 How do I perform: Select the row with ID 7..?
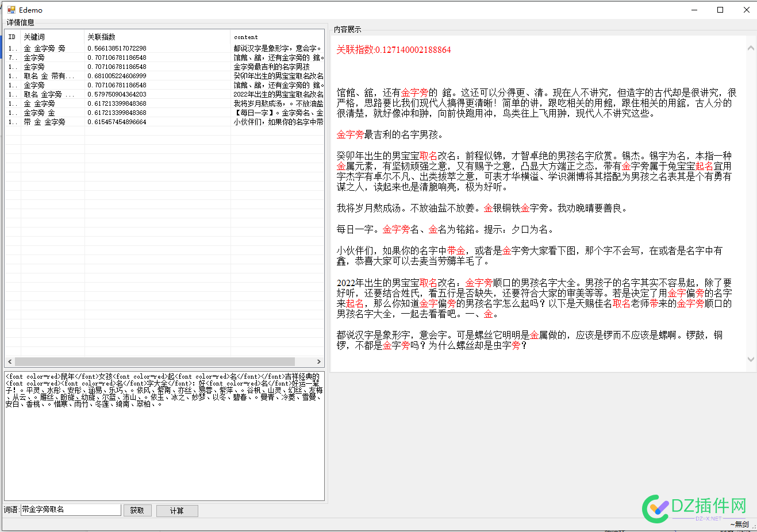coord(164,57)
